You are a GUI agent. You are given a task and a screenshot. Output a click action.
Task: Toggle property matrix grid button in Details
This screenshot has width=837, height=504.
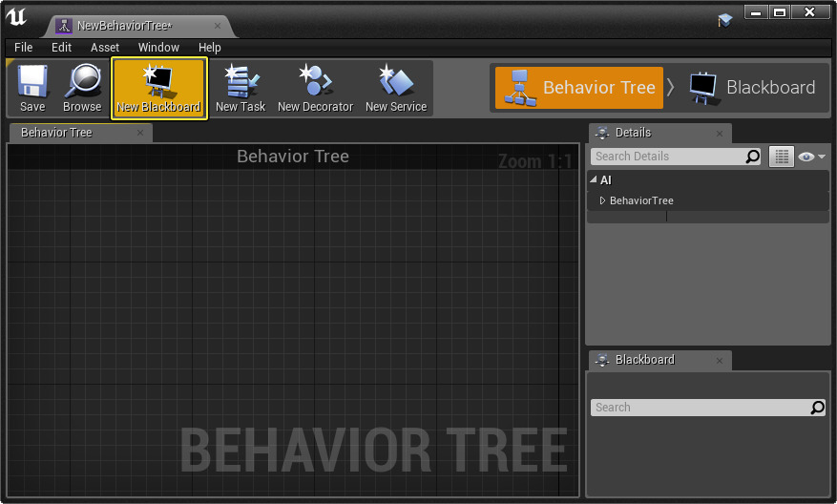782,157
